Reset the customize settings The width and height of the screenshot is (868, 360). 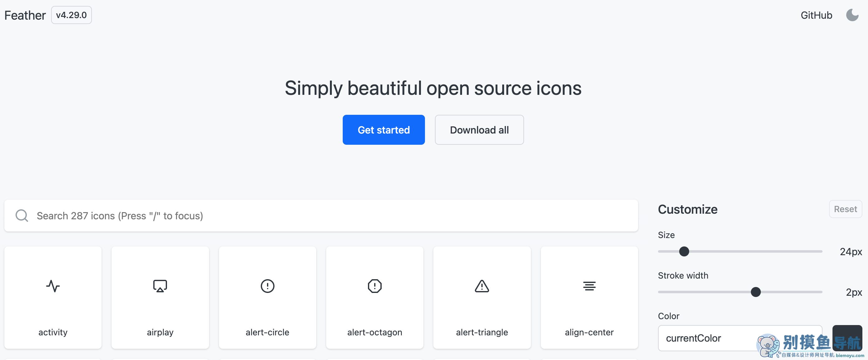pyautogui.click(x=845, y=209)
